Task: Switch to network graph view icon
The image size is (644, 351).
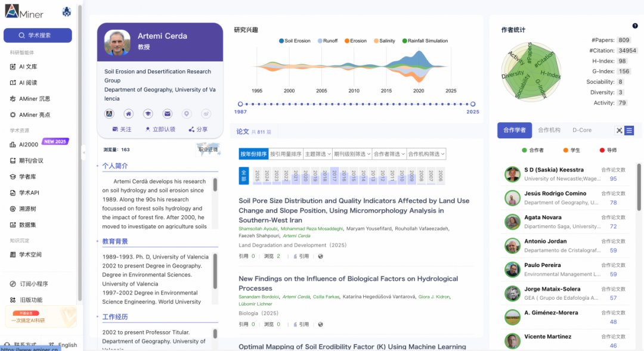Action: (x=620, y=131)
